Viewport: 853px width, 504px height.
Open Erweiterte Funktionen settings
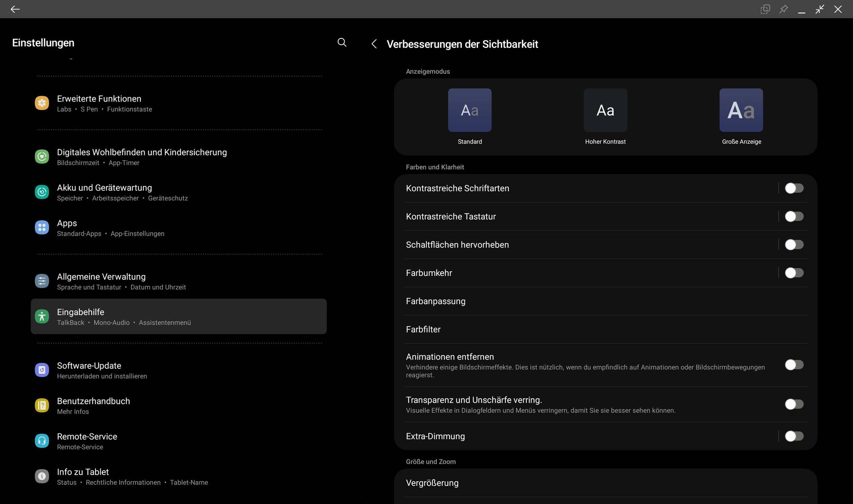click(x=179, y=103)
